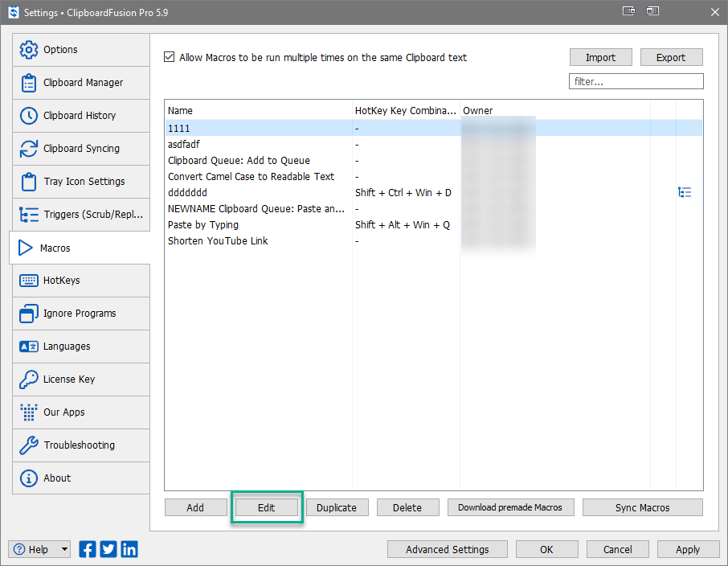728x566 pixels.
Task: Open the Facebook link icon
Action: click(88, 549)
